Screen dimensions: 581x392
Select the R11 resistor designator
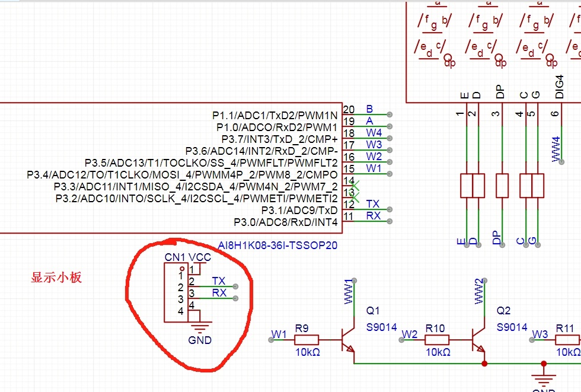point(564,329)
